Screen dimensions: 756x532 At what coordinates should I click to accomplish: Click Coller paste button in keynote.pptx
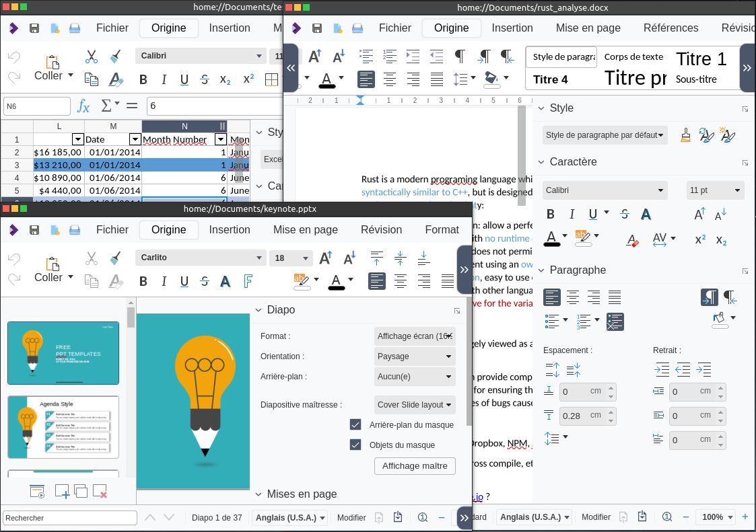[52, 271]
